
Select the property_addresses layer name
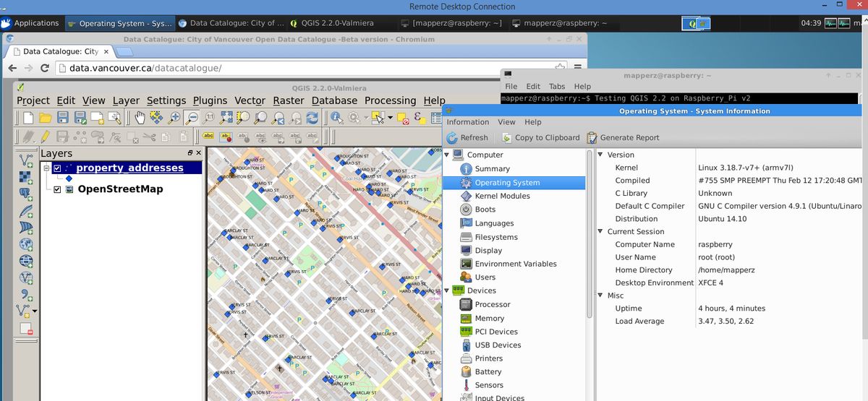[x=129, y=168]
